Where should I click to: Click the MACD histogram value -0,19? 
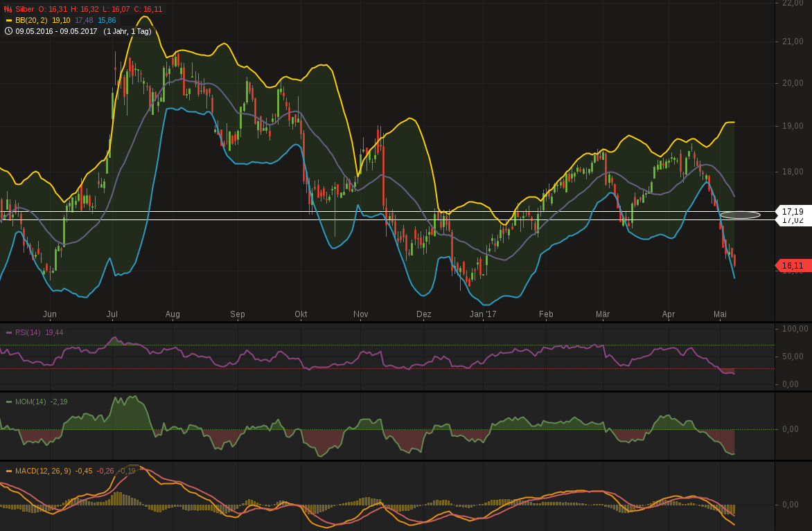click(127, 471)
